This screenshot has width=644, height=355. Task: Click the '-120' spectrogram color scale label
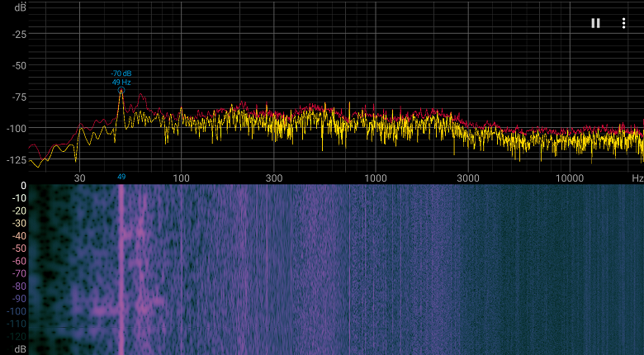(17, 337)
